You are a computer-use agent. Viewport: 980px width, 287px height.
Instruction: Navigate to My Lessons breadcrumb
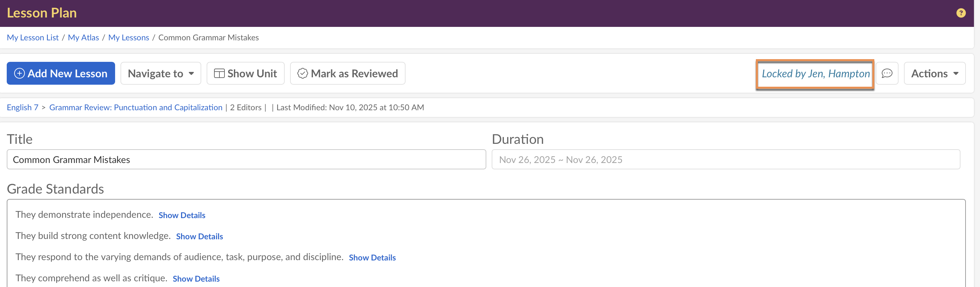(x=129, y=38)
